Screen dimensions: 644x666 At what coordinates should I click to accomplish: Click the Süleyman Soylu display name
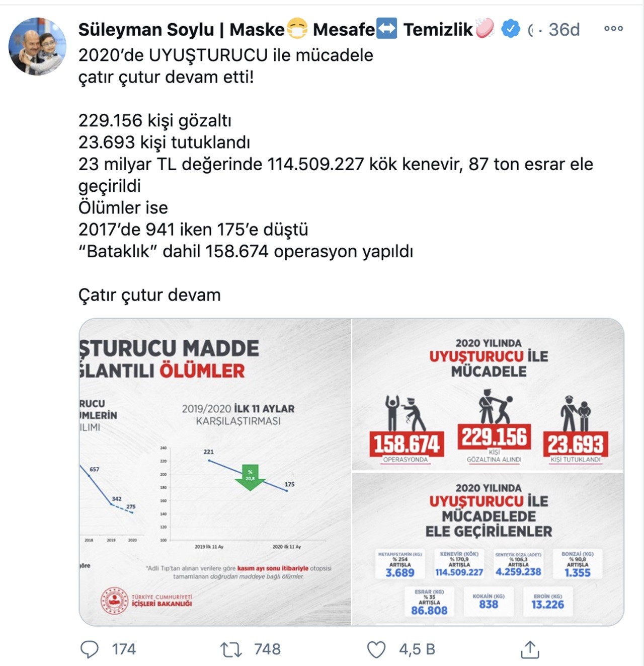[146, 30]
